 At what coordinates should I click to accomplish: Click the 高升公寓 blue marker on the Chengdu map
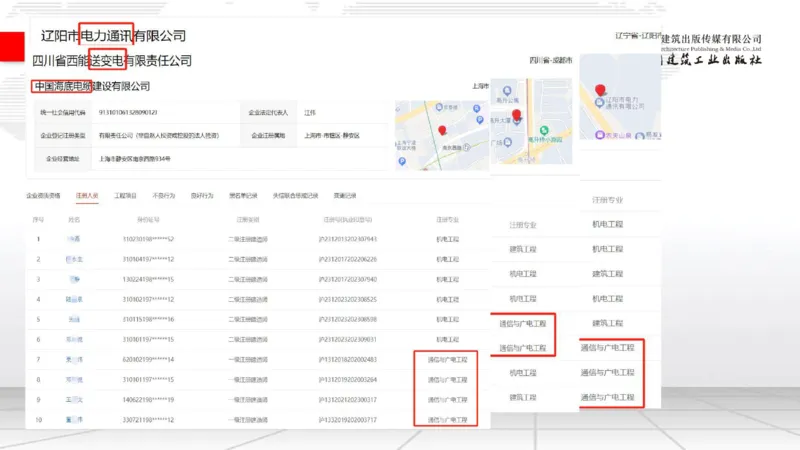point(507,91)
